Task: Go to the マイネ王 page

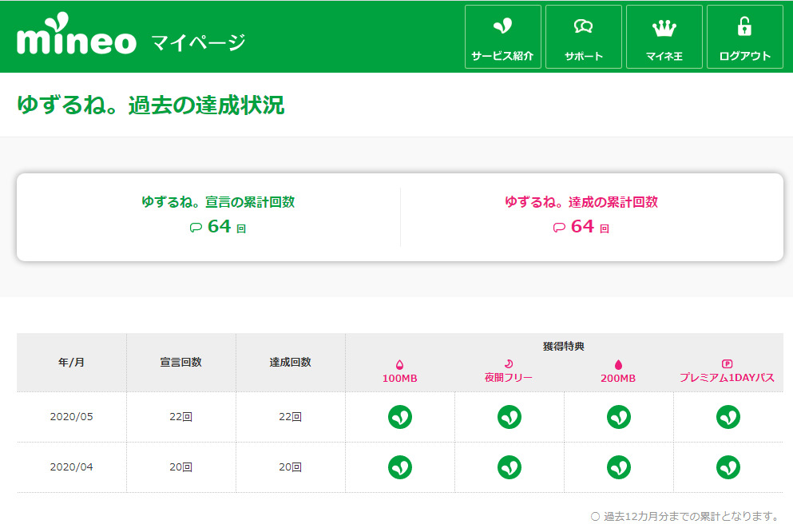Action: (x=664, y=37)
